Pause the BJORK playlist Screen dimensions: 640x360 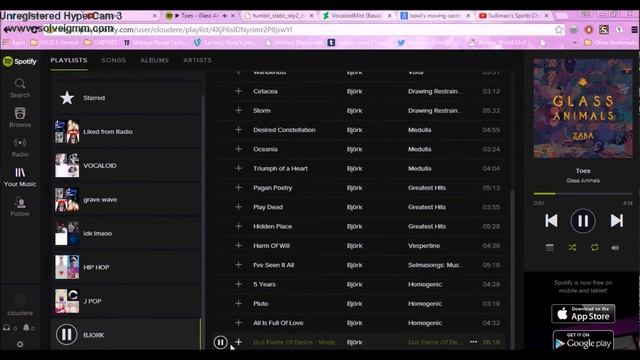(66, 334)
